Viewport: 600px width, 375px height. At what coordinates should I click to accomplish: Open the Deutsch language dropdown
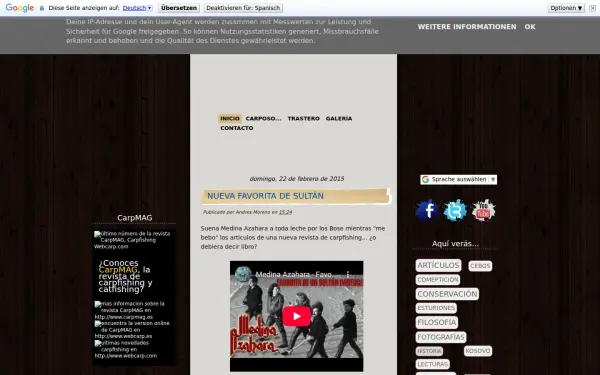pos(137,8)
